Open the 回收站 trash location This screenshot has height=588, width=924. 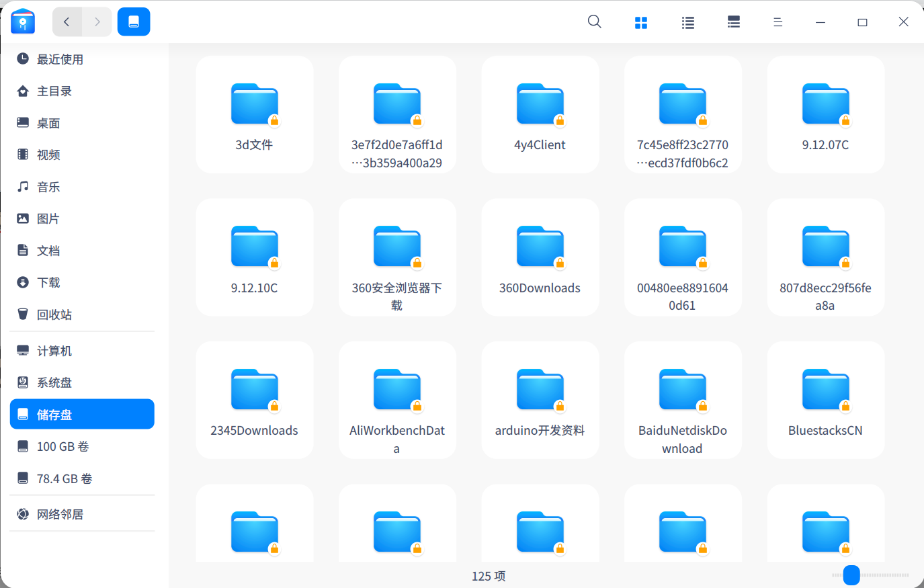coord(54,314)
